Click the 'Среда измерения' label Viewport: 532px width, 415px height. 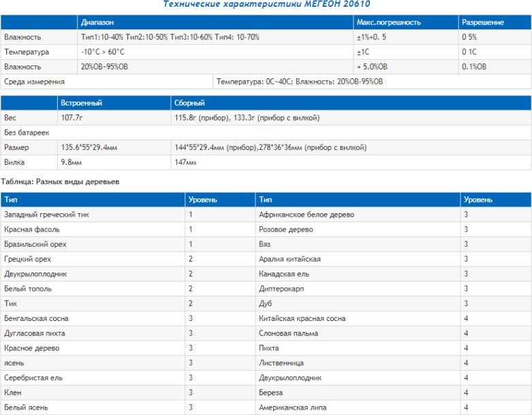point(34,82)
